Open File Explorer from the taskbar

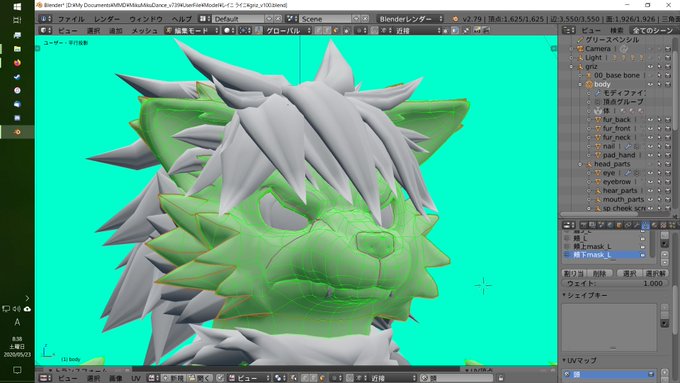tap(17, 49)
